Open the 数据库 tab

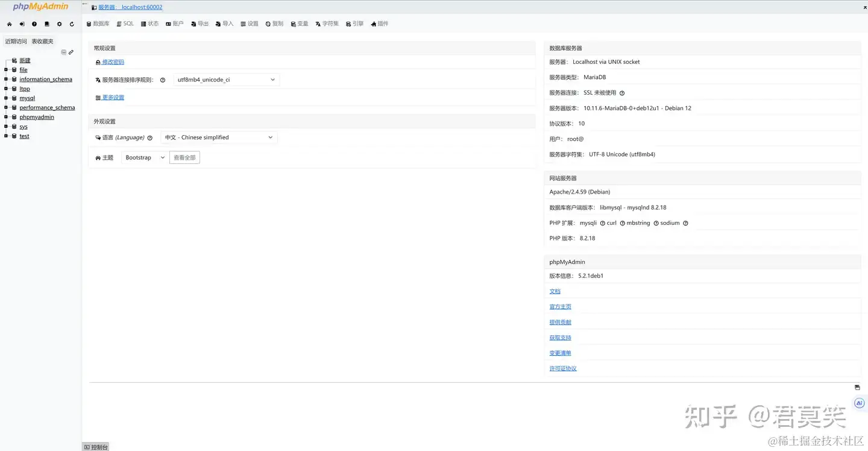98,24
